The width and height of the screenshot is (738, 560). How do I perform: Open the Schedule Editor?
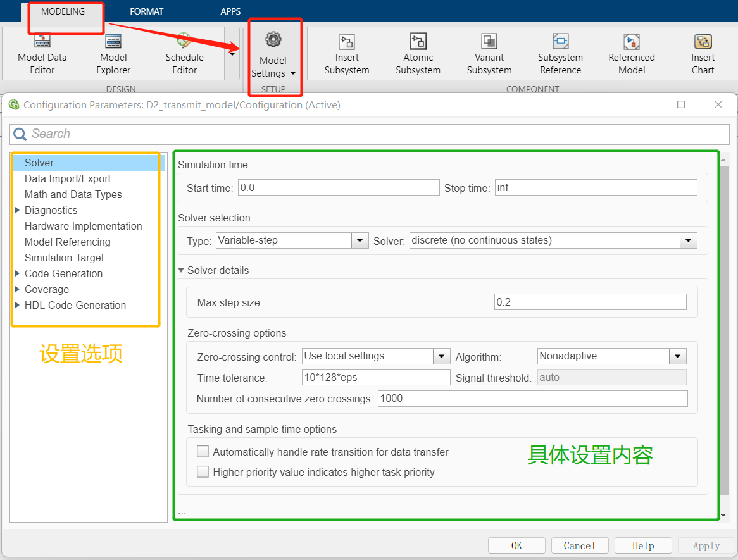(185, 54)
